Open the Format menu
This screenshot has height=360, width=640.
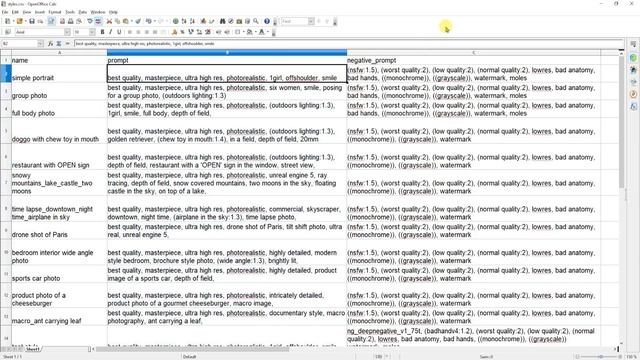point(54,12)
